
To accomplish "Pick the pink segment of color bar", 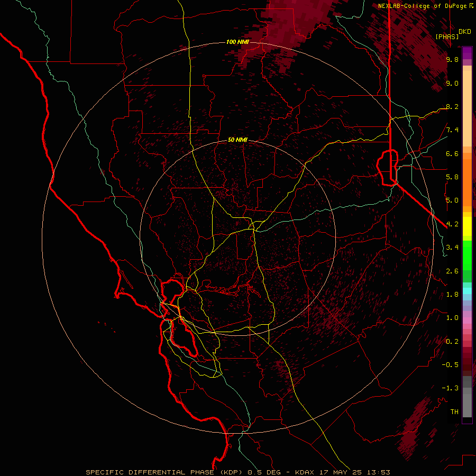I will point(467,321).
